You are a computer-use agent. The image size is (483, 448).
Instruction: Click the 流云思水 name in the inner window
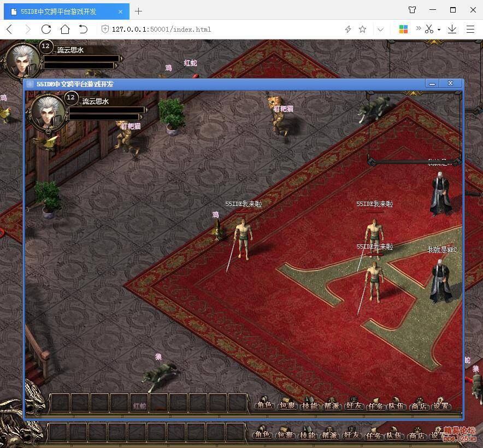coord(96,102)
